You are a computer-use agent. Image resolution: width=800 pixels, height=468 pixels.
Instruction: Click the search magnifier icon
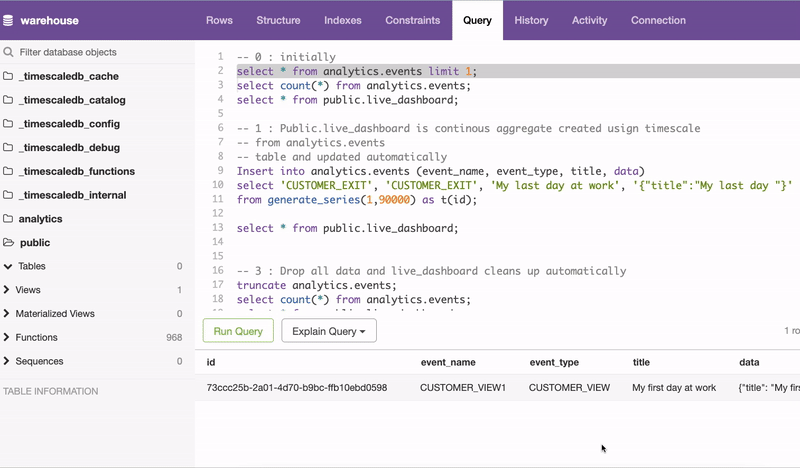tap(8, 52)
